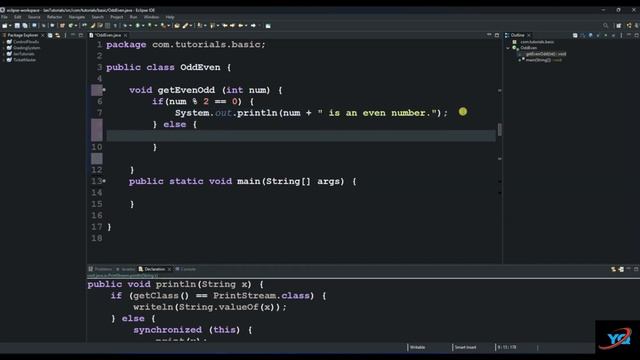Open Package Explorer view menu
This screenshot has width=640, height=360.
tap(65, 35)
